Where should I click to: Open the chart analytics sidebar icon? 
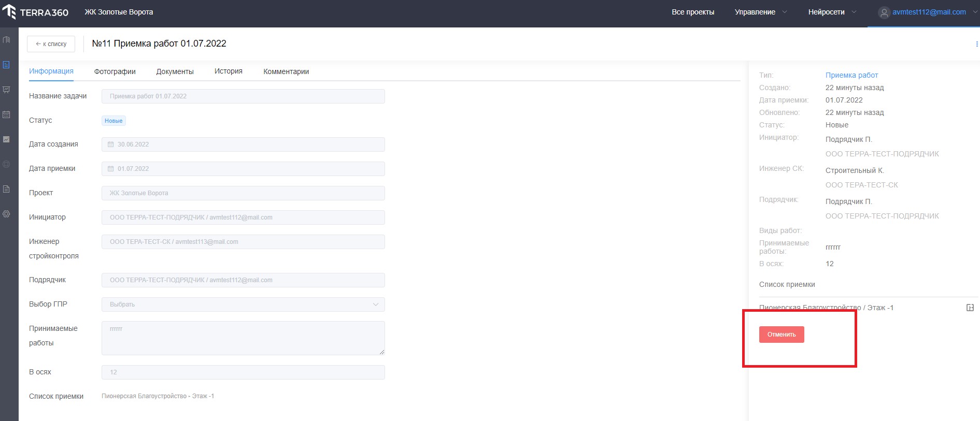click(x=6, y=139)
